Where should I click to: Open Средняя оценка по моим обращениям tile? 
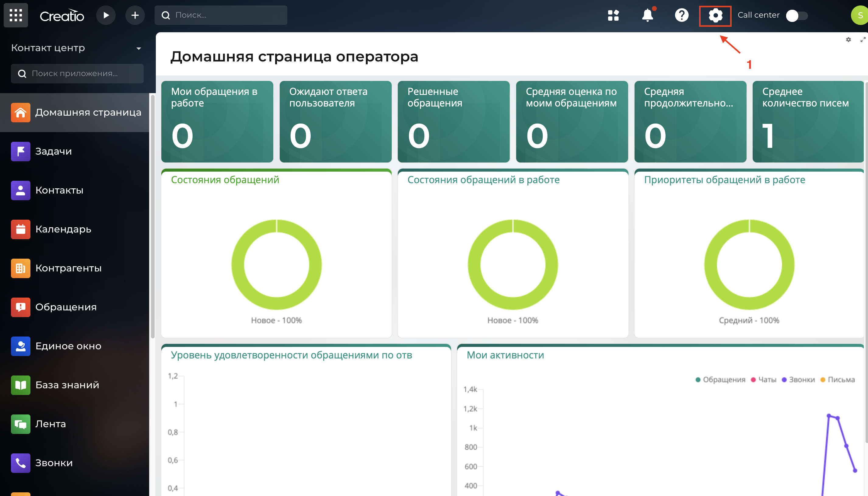(572, 122)
